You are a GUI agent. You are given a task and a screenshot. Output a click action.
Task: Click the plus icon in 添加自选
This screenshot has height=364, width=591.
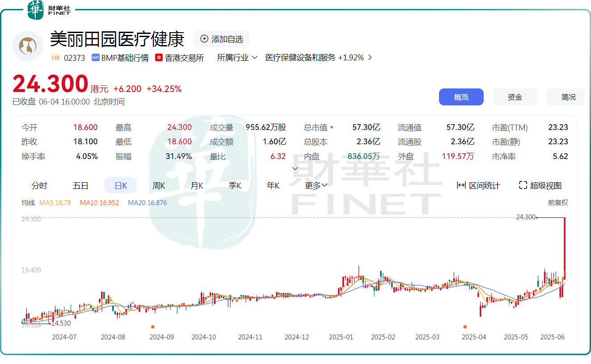(204, 39)
